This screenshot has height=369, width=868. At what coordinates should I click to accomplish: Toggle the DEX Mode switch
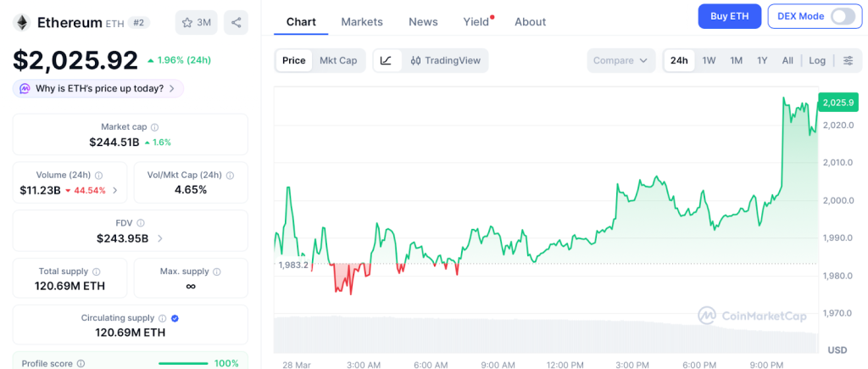click(842, 16)
